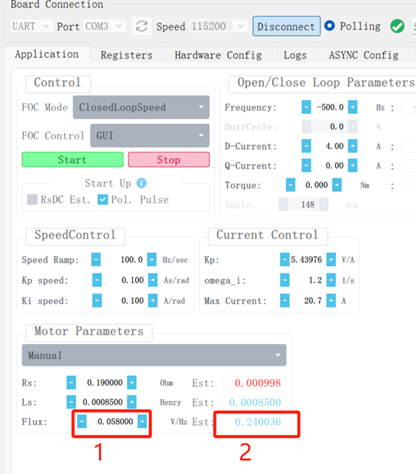Click the Ls estimated value field
The image size is (416, 474).
[254, 402]
